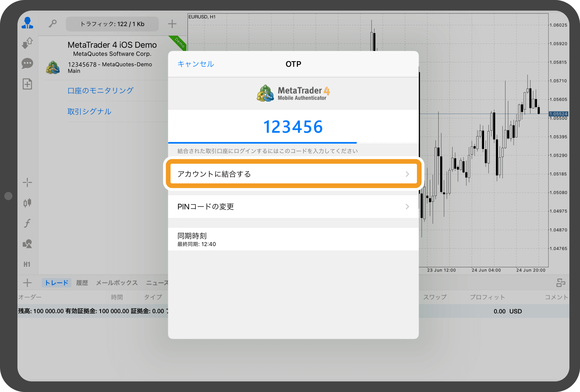This screenshot has width=580, height=392.
Task: Open the 口座のモニタリング link
Action: tap(100, 91)
